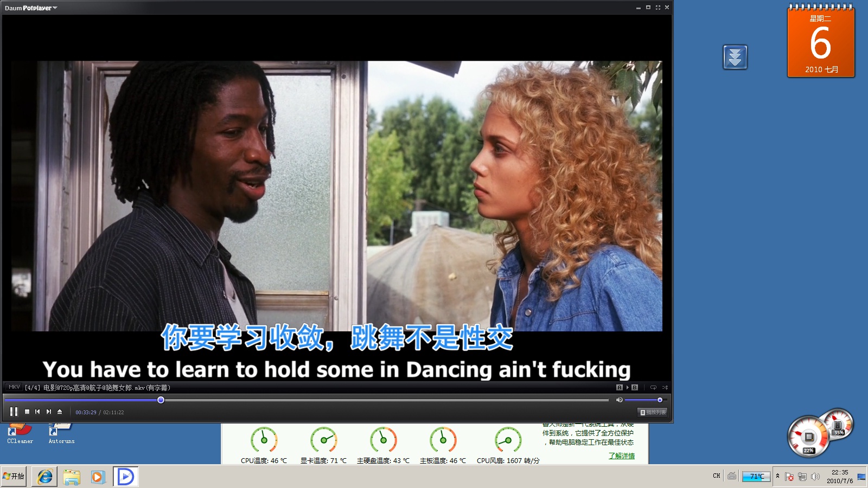This screenshot has width=868, height=488.
Task: Open the playlist panel button
Action: (x=653, y=413)
